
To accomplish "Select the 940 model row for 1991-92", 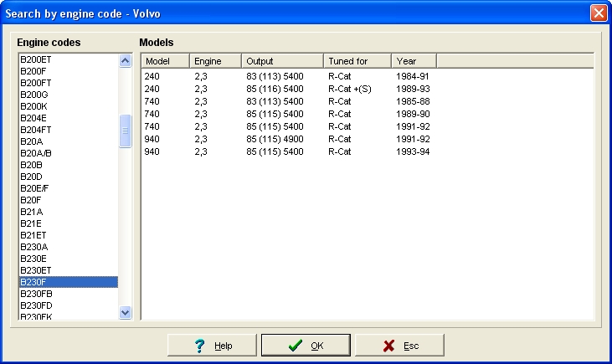I will [289, 139].
